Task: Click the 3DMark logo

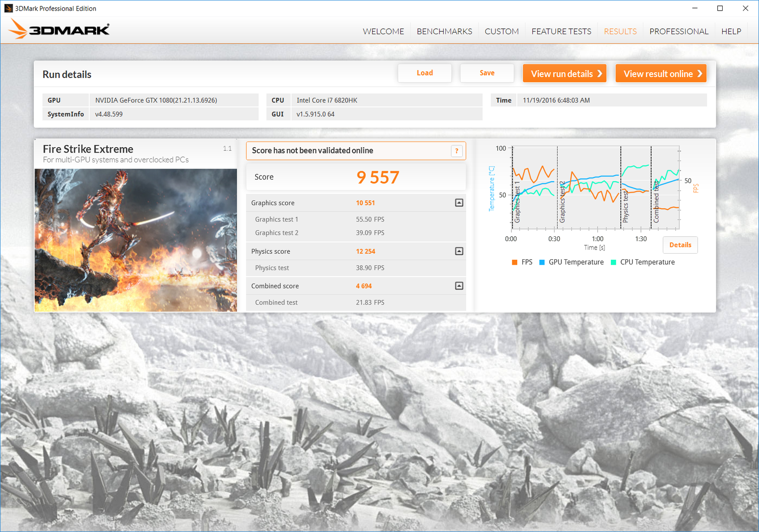Action: tap(59, 29)
